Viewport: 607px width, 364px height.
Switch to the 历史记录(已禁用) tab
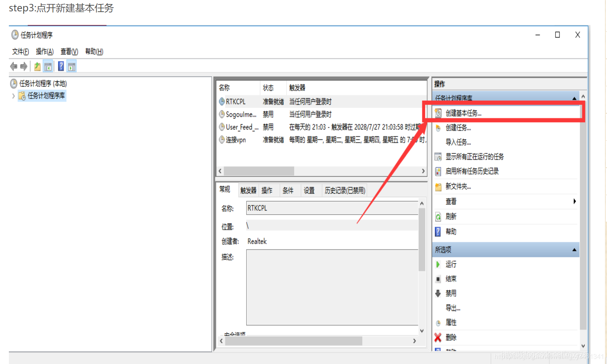(x=345, y=191)
